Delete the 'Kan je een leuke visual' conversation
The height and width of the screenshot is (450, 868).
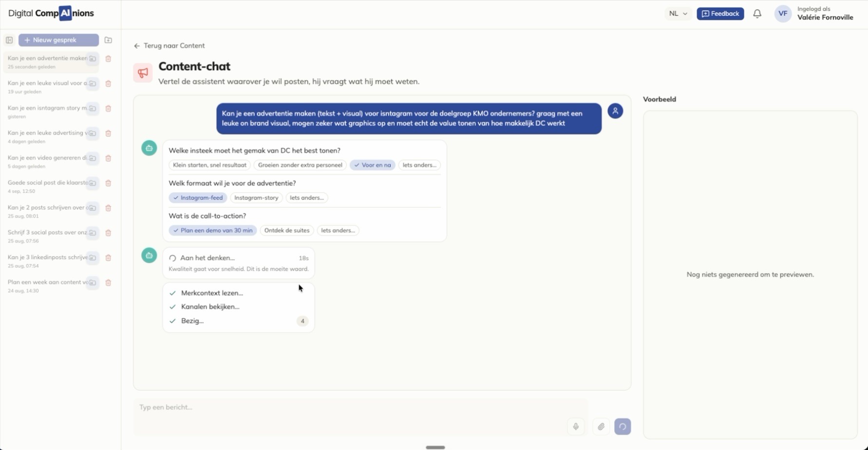(x=108, y=83)
